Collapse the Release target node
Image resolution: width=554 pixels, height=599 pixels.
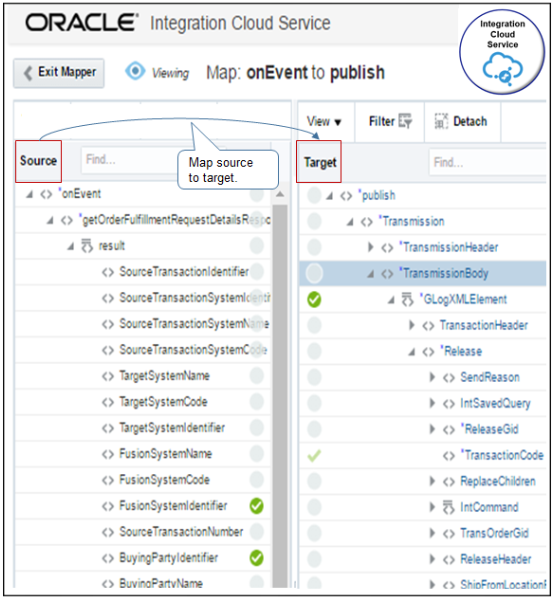point(411,352)
